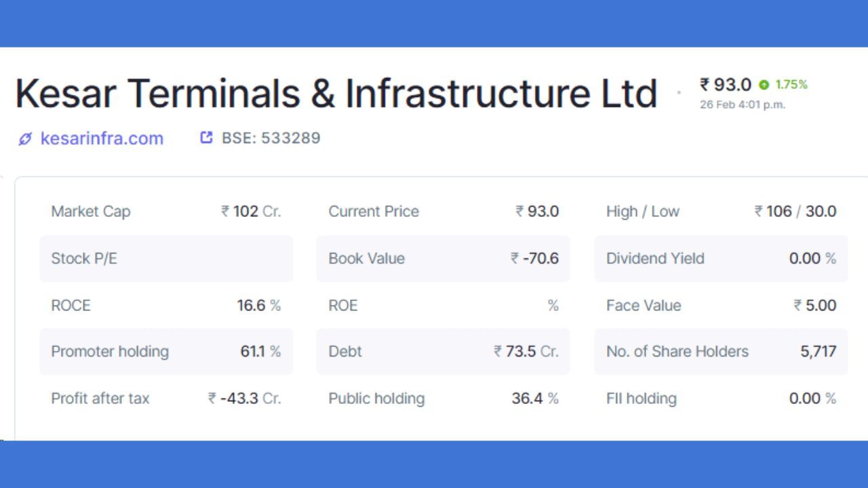The height and width of the screenshot is (488, 868).
Task: Select the Debt row
Action: (x=443, y=352)
